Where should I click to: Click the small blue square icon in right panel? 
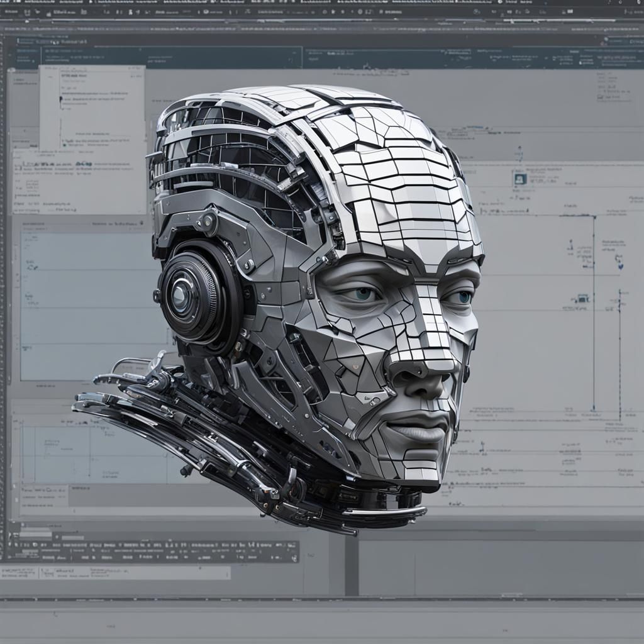pos(520,179)
